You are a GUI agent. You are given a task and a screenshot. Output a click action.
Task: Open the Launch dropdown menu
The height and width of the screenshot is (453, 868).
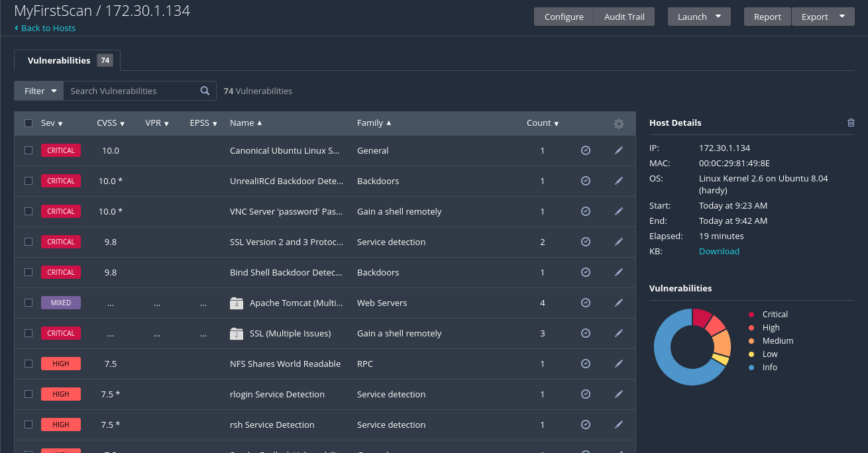699,17
